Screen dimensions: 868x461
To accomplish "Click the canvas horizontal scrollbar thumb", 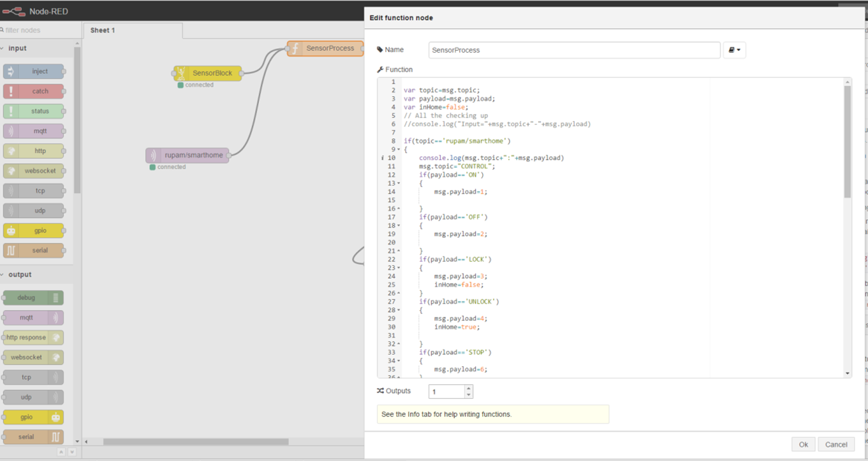I will pos(196,442).
